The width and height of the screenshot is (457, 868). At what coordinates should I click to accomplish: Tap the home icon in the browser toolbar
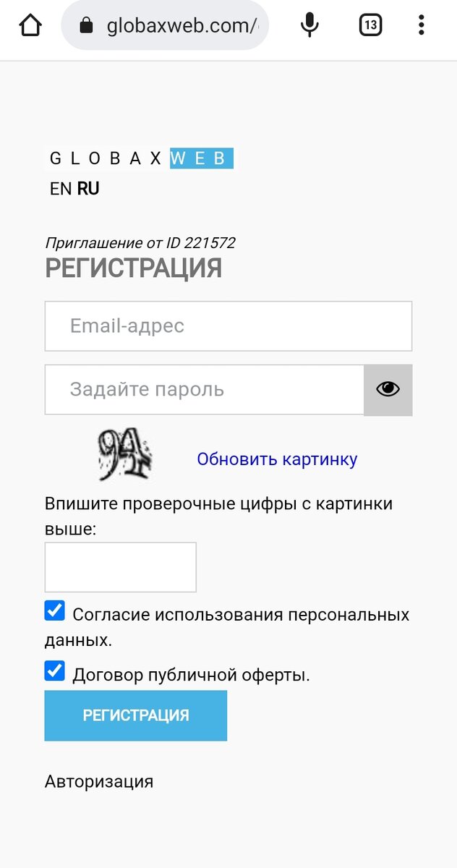pos(29,25)
